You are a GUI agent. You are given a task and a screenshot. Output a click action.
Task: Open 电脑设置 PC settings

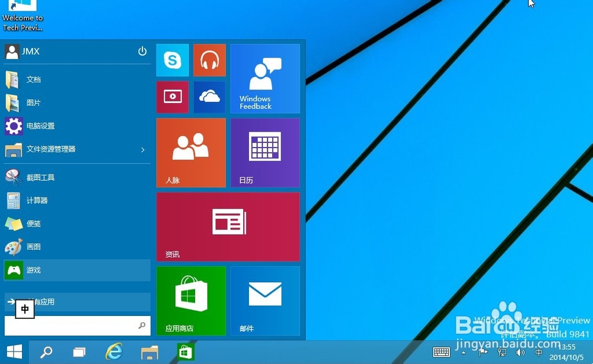77,126
